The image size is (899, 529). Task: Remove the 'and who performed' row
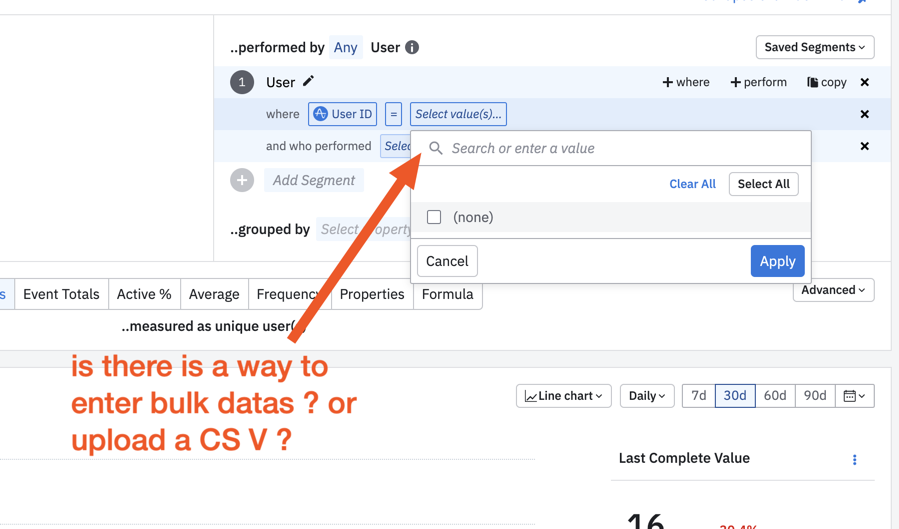click(x=865, y=146)
